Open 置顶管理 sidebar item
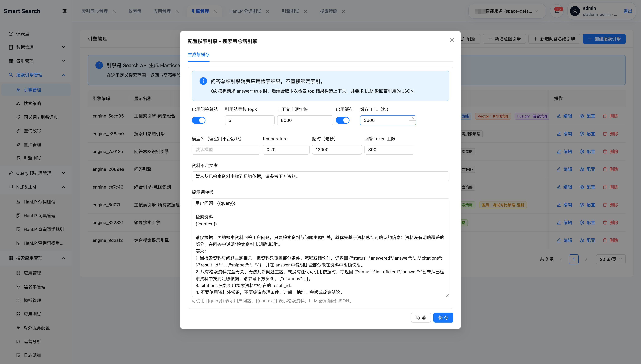 click(36, 144)
